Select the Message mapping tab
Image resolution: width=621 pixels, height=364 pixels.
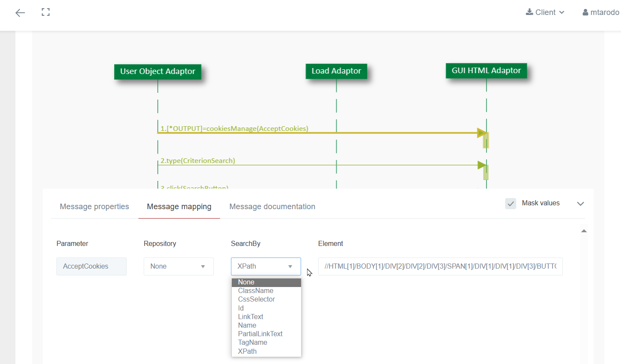[179, 207]
